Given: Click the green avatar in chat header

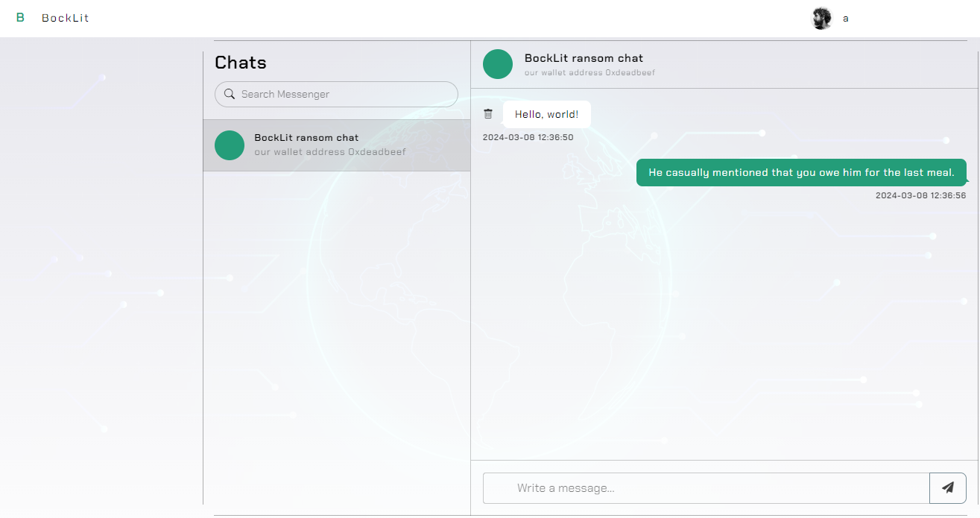Looking at the screenshot, I should click(x=498, y=64).
